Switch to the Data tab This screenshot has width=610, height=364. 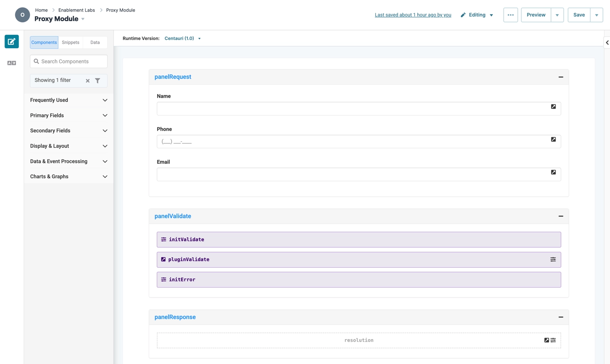click(x=95, y=42)
